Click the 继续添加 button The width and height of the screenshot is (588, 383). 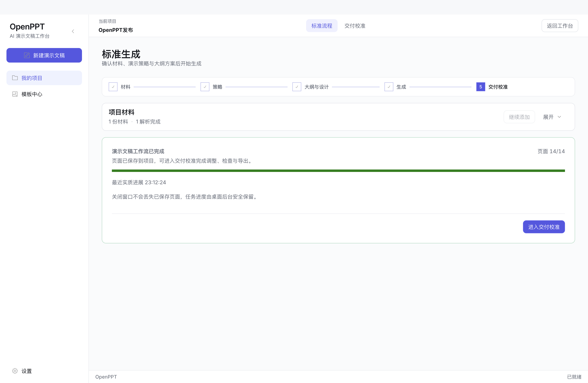[x=519, y=117]
